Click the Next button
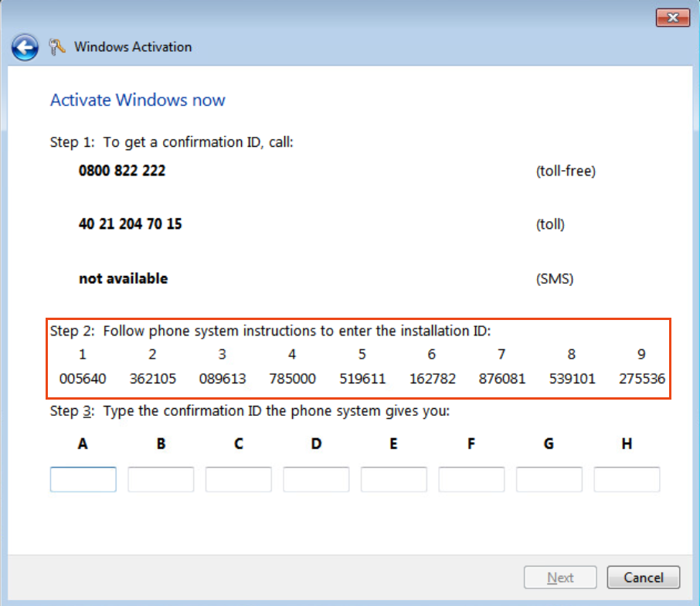 click(x=560, y=577)
